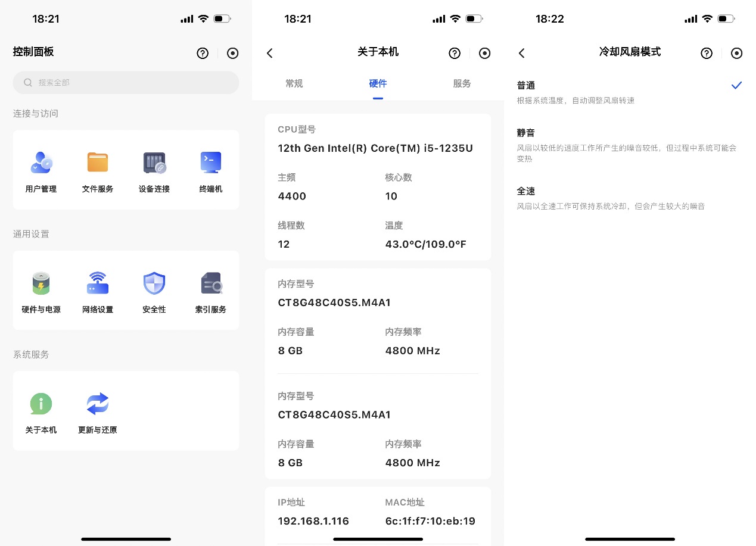Tap record-style icon on 冷却风扇模式 header
Viewport: 756px width, 546px height.
(x=737, y=54)
